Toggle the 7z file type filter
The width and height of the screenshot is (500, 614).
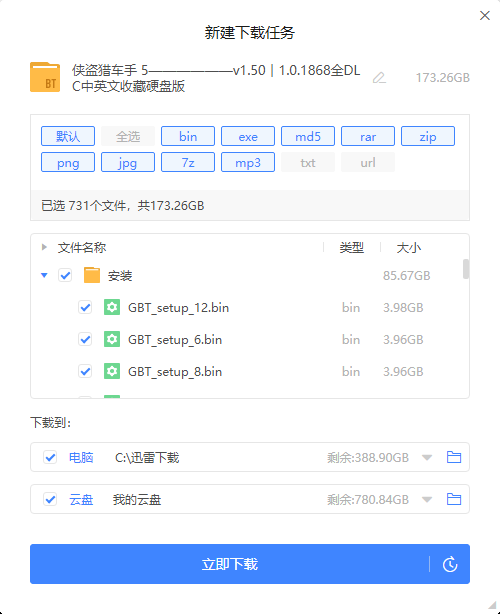coord(188,162)
